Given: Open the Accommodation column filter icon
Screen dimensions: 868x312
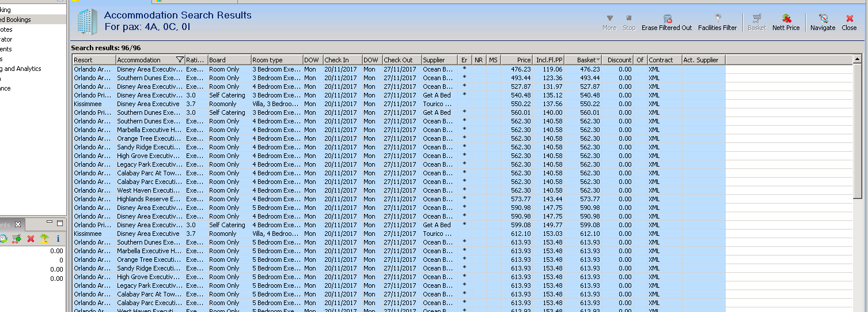Looking at the screenshot, I should 180,59.
